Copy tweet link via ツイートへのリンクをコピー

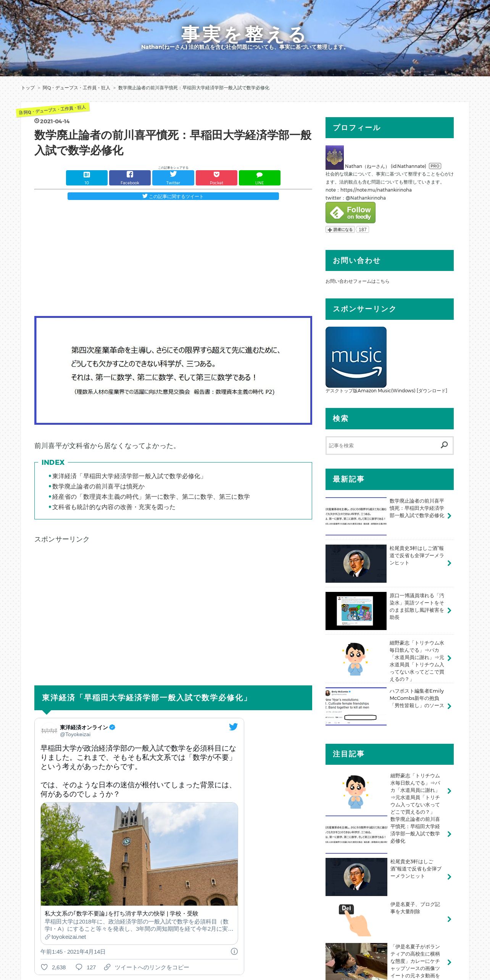pyautogui.click(x=147, y=967)
